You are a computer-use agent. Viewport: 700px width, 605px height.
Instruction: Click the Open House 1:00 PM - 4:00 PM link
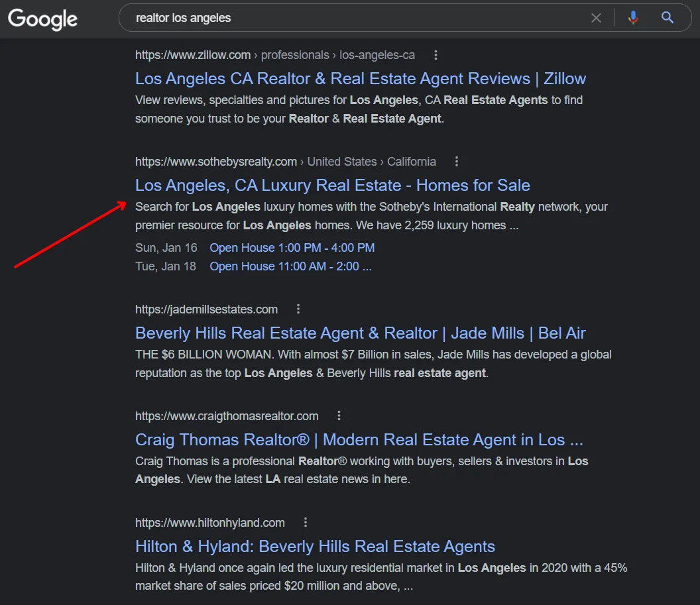point(292,248)
